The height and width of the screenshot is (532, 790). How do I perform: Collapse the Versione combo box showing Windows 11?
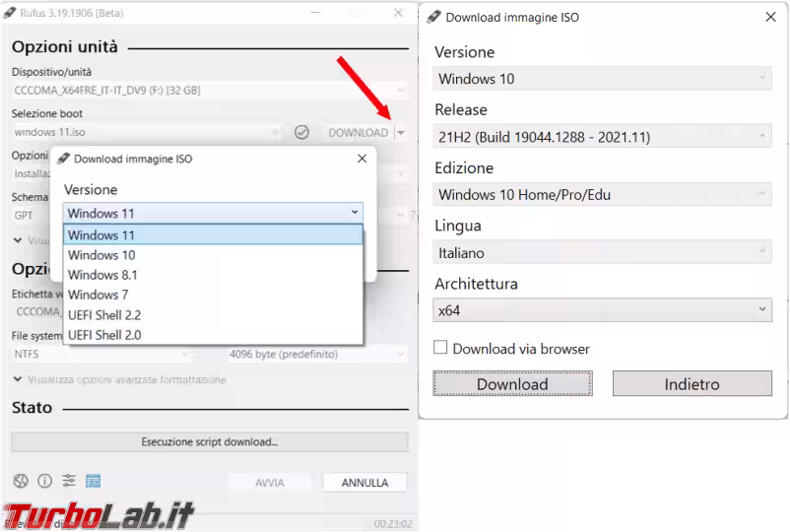(213, 213)
